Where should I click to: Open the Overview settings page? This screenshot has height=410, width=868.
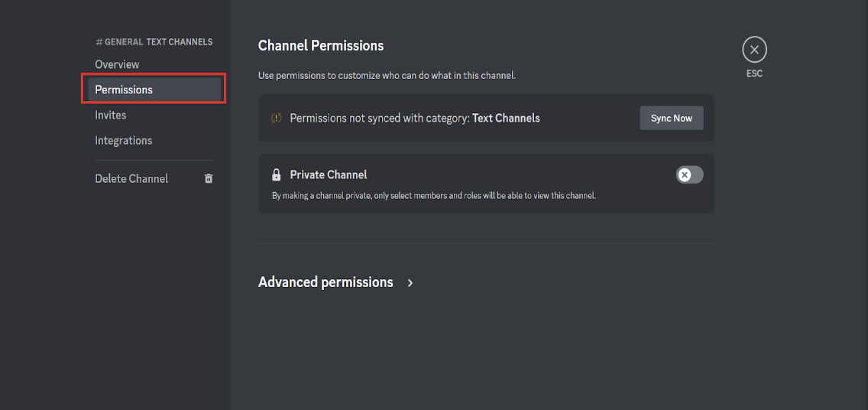coord(117,64)
